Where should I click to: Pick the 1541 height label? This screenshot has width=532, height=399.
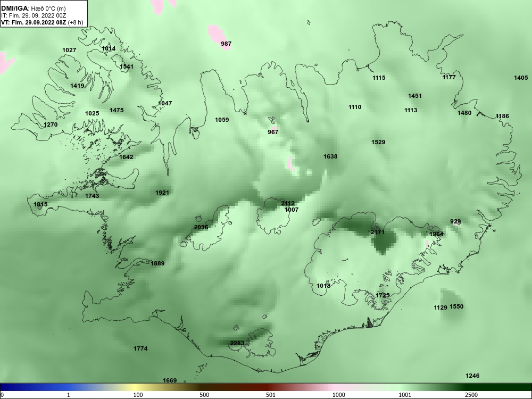(127, 66)
